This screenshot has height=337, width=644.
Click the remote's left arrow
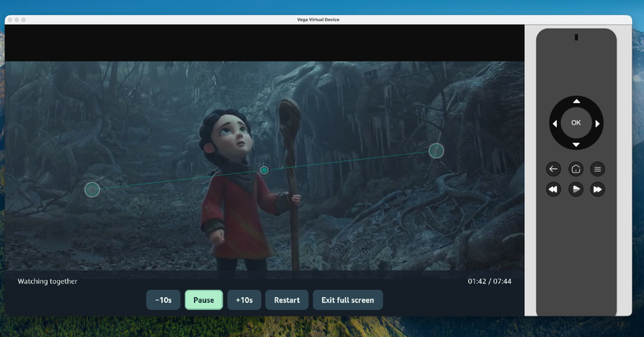tap(555, 123)
